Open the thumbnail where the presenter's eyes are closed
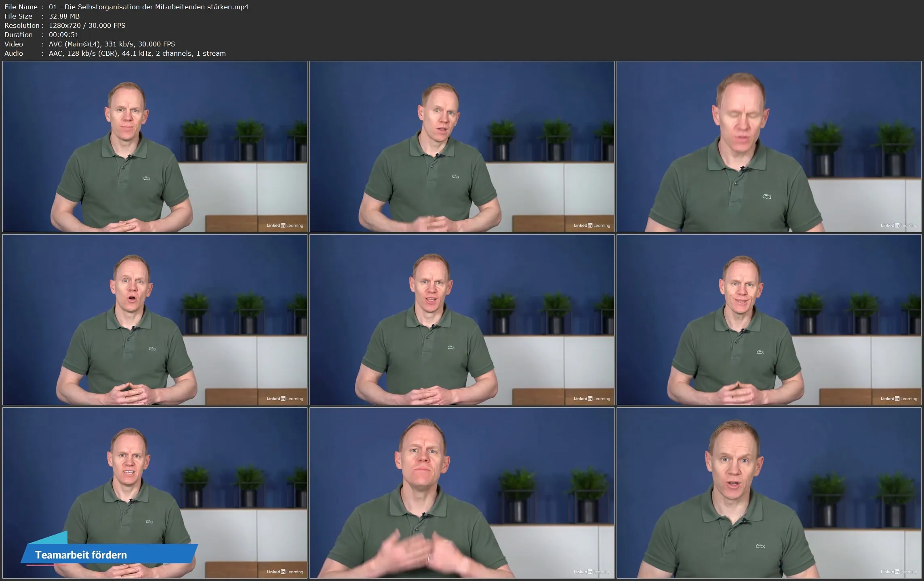The image size is (924, 581). (769, 147)
